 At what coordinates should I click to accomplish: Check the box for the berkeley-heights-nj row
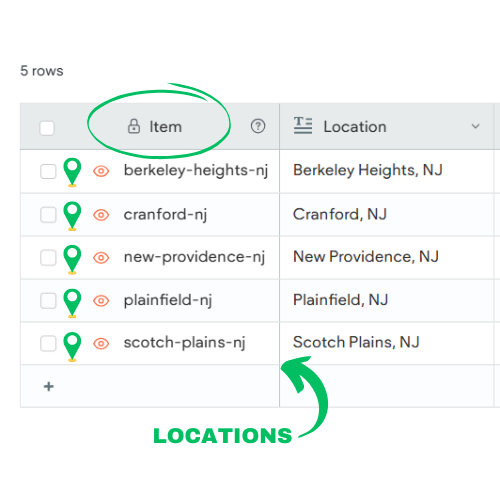tap(48, 171)
